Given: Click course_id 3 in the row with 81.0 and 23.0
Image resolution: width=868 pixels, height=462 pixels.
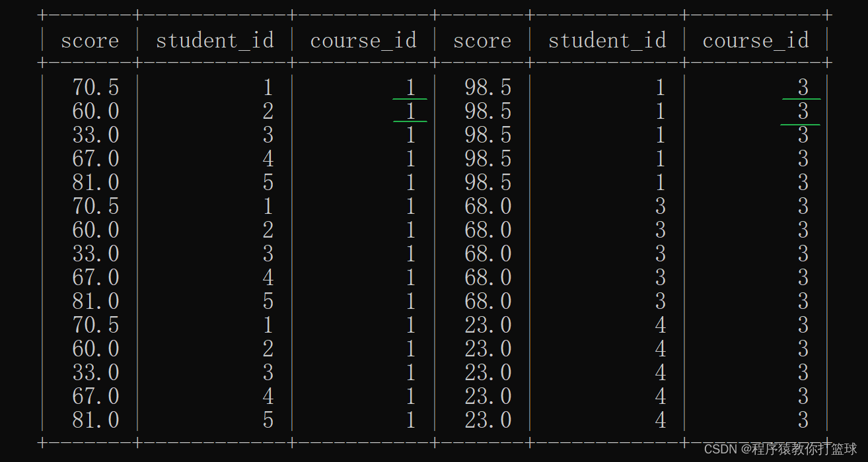Looking at the screenshot, I should [x=803, y=420].
